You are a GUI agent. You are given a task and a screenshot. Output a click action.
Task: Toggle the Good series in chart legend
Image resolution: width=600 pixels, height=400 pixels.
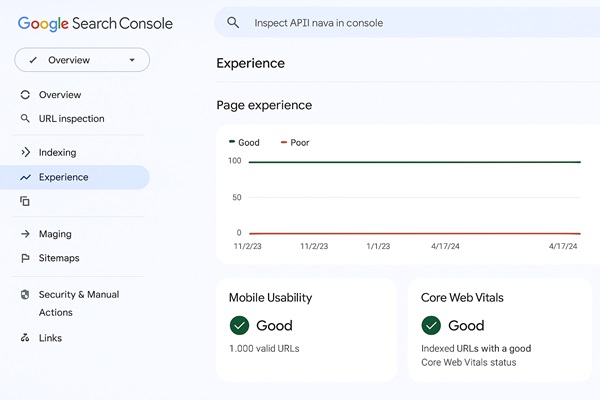pos(244,143)
